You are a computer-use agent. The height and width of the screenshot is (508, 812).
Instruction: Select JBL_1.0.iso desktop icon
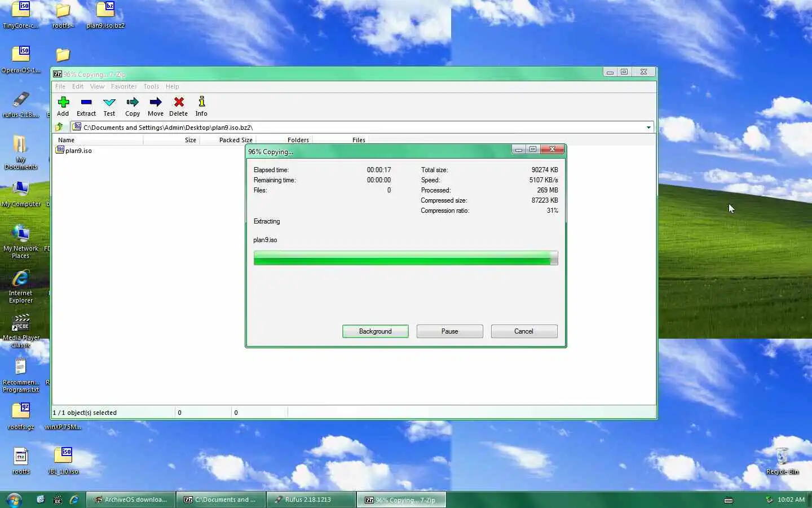tap(63, 461)
